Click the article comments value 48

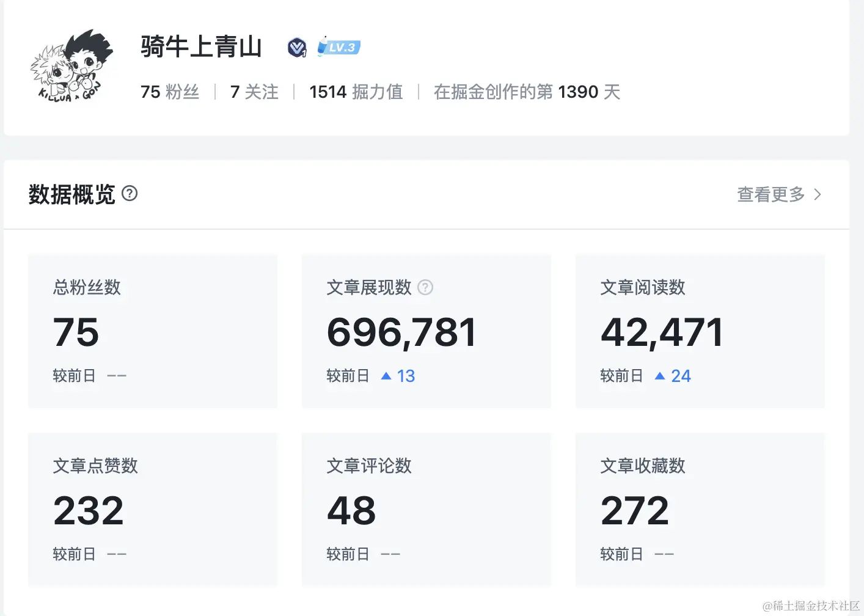(x=351, y=510)
